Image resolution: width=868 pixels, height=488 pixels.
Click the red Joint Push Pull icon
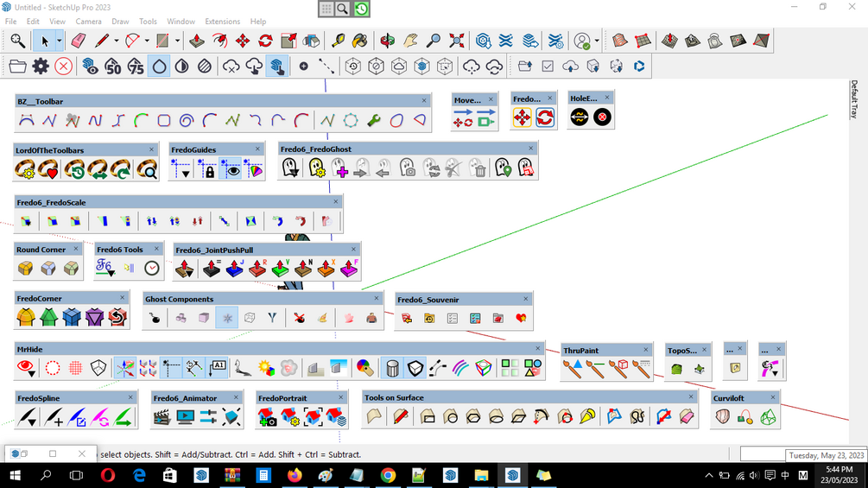click(257, 269)
